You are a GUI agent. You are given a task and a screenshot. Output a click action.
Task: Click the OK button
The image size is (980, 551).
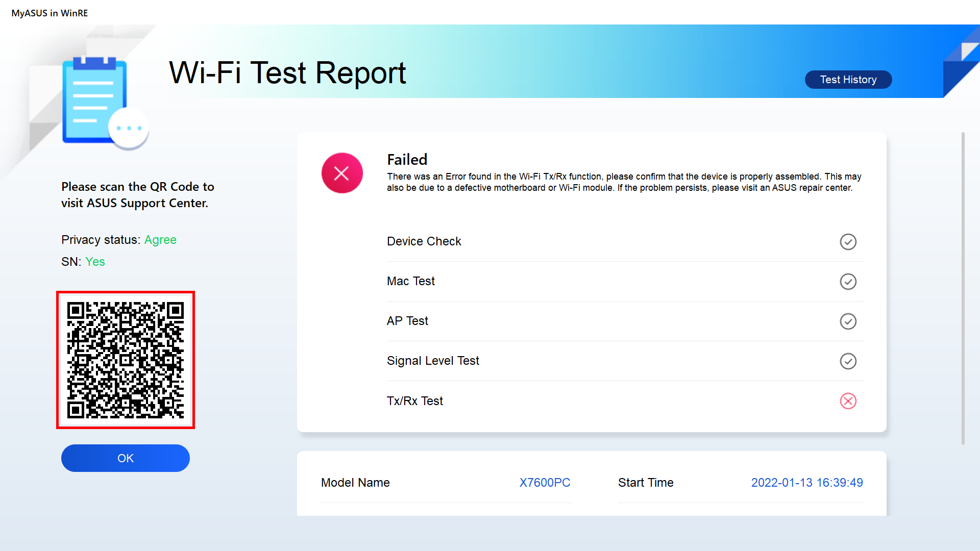[126, 458]
